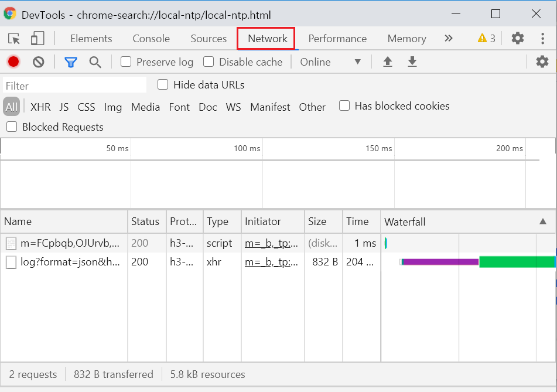Open the Online throttling dropdown

point(330,62)
